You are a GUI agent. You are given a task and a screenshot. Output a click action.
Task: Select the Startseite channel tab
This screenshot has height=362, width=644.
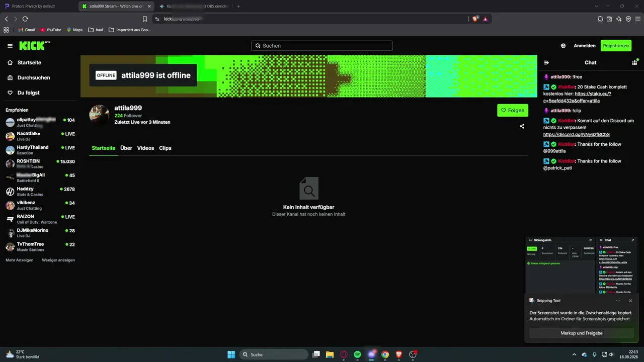pyautogui.click(x=103, y=148)
